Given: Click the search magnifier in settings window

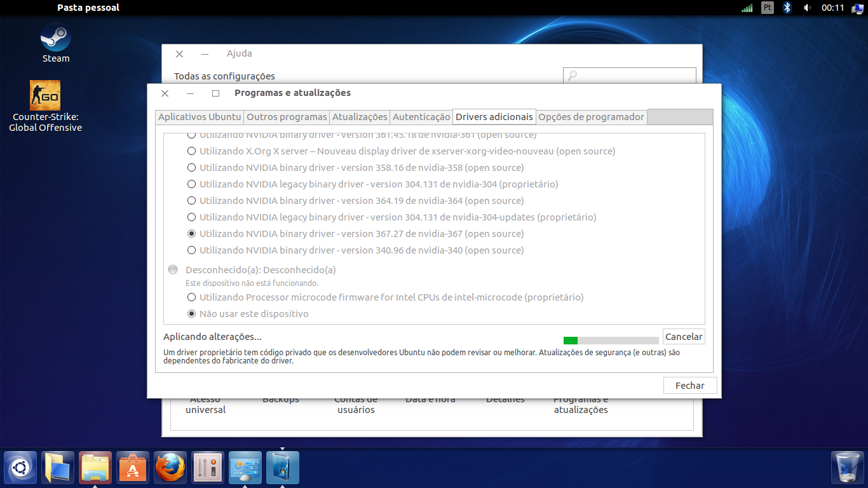Looking at the screenshot, I should point(573,76).
